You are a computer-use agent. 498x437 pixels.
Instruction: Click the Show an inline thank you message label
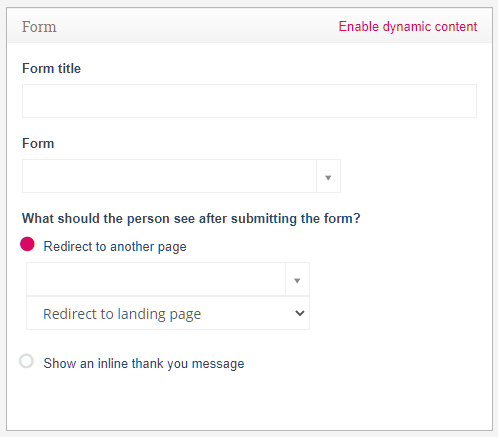(144, 364)
